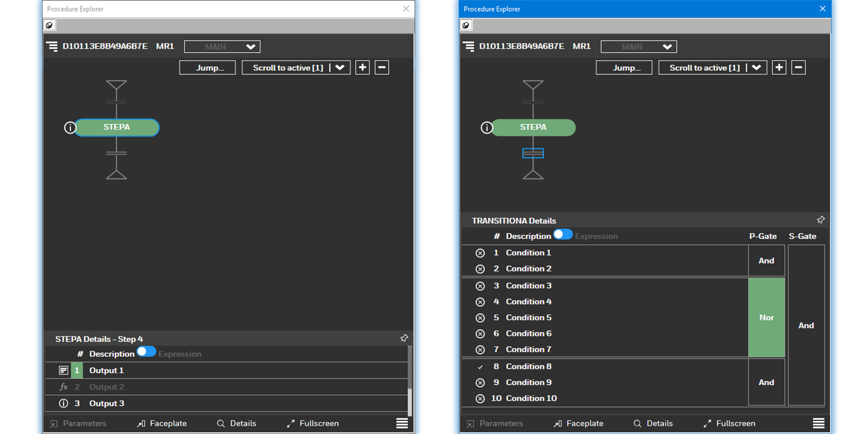This screenshot has height=434, width=868.
Task: Open Faceplate in the right window
Action: [578, 423]
